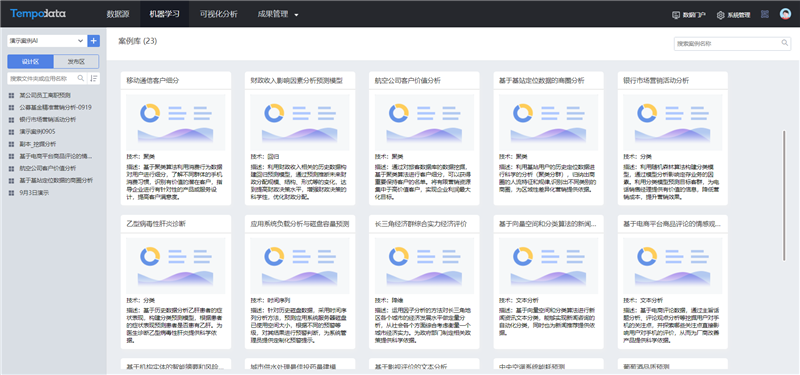
Task: Click the 数据门户 monitor icon
Action: [x=676, y=15]
